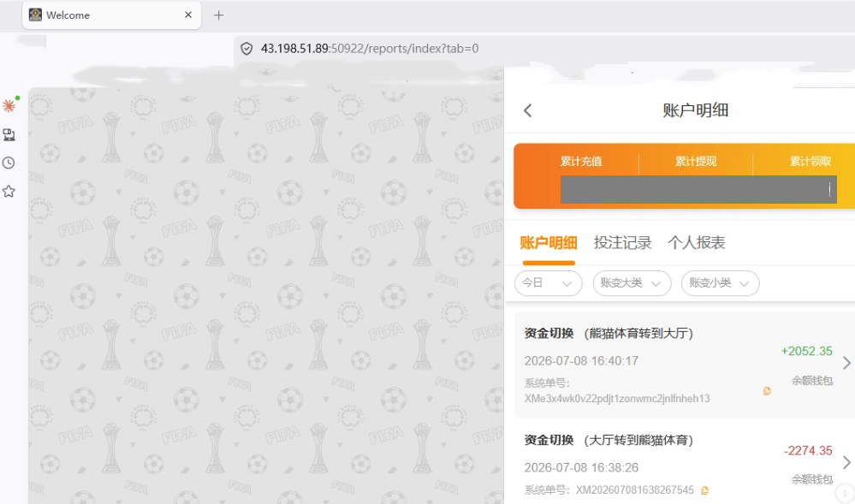This screenshot has height=504, width=855.
Task: Open a new browser tab with plus button
Action: click(x=218, y=15)
